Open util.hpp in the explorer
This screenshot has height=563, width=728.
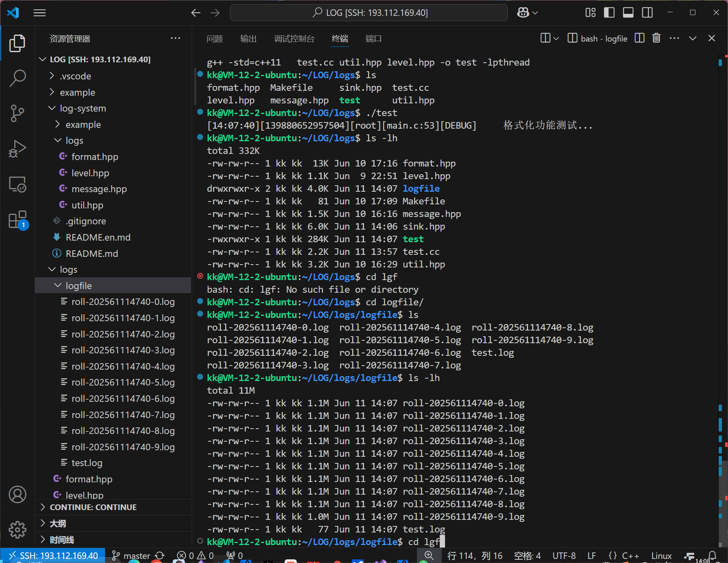tap(113, 205)
